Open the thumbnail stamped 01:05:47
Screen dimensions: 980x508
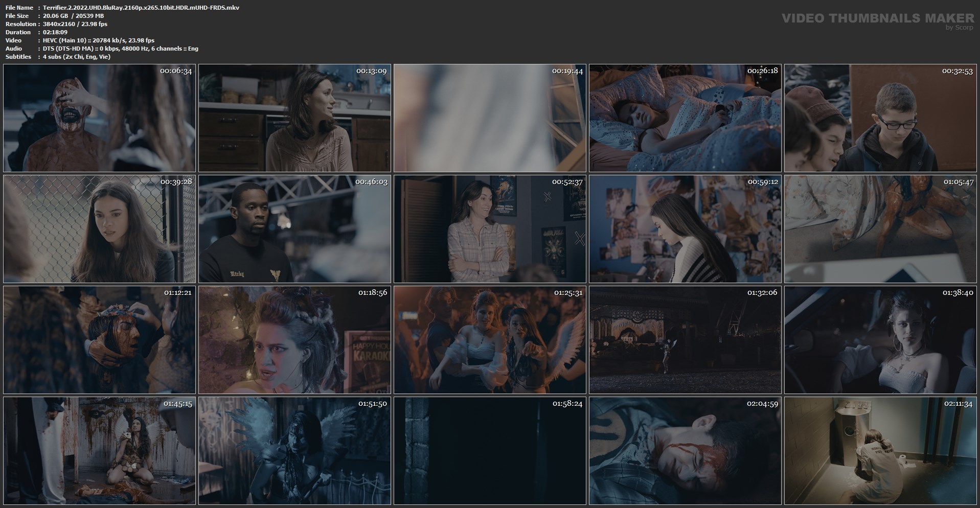pyautogui.click(x=881, y=229)
